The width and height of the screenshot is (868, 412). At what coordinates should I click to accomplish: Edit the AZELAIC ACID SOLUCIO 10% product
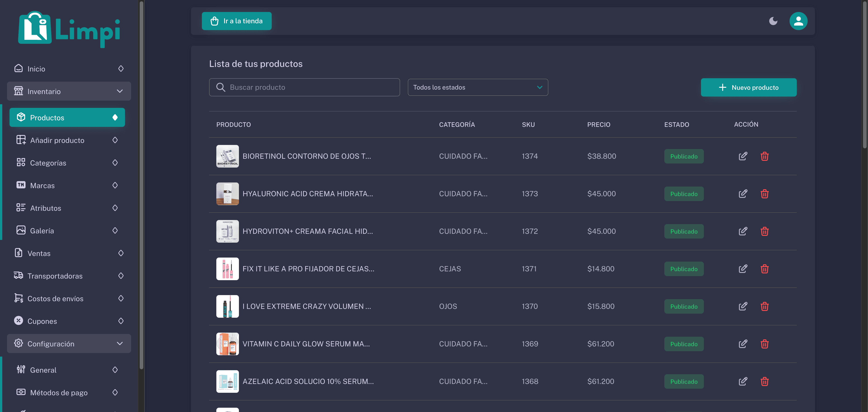pos(743,381)
